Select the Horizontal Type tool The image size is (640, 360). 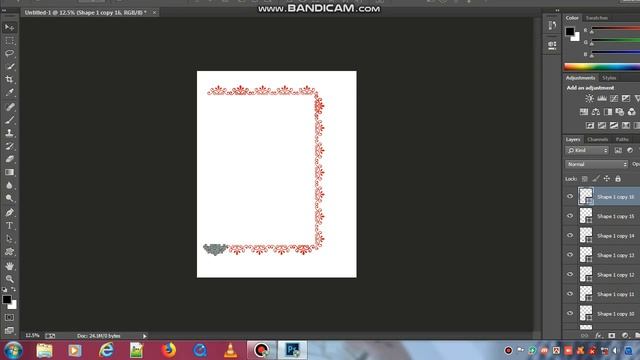click(x=9, y=226)
